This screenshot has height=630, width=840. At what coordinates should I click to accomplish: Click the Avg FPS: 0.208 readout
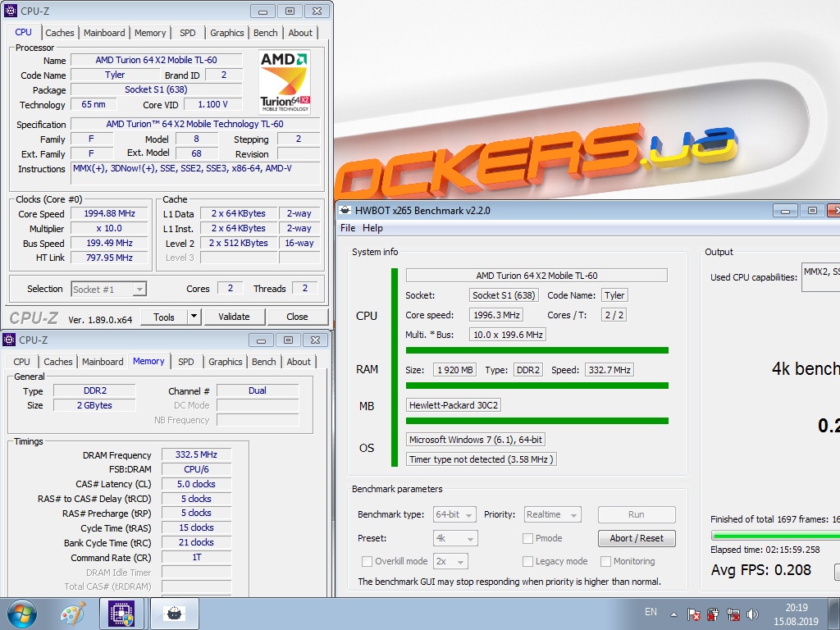point(760,570)
